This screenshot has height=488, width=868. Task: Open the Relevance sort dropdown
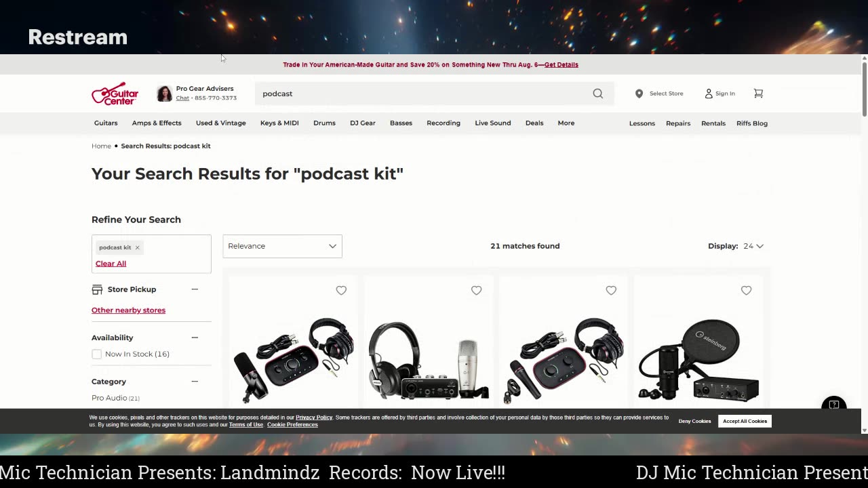(x=282, y=246)
